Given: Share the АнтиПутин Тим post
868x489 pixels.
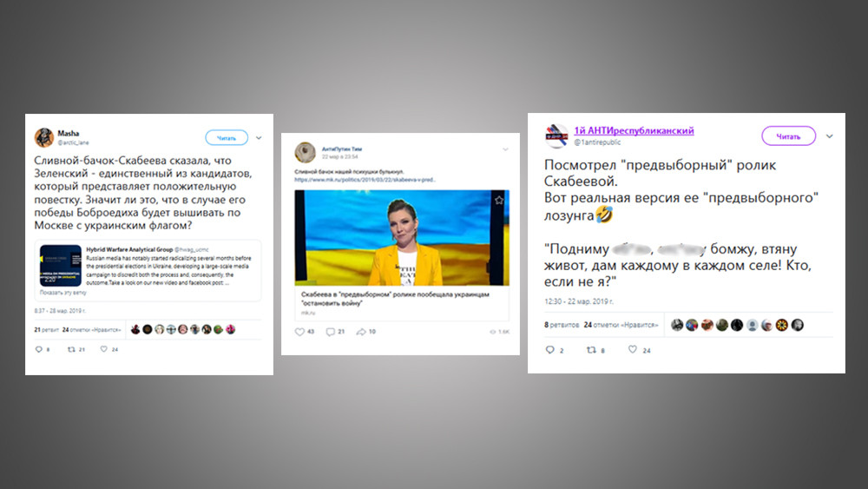Looking at the screenshot, I should (x=361, y=332).
